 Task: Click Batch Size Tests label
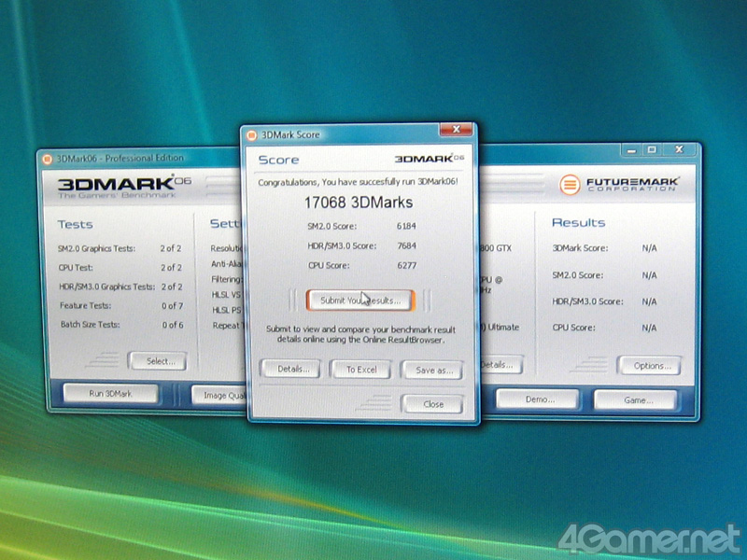click(x=90, y=325)
